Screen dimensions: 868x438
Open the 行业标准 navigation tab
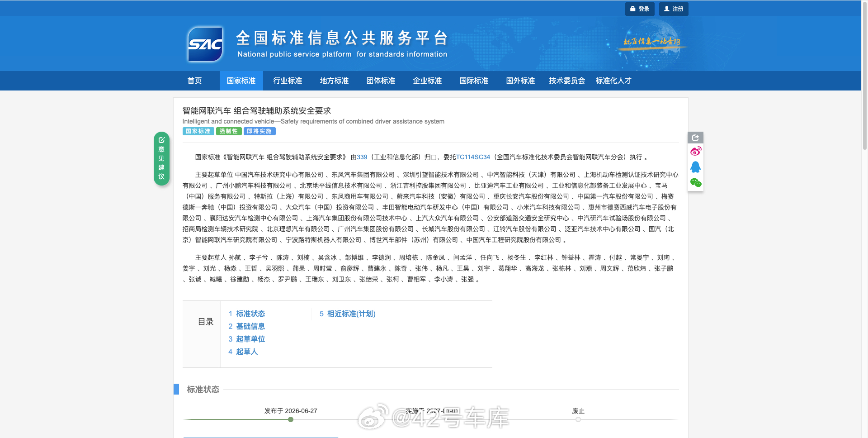pyautogui.click(x=288, y=81)
